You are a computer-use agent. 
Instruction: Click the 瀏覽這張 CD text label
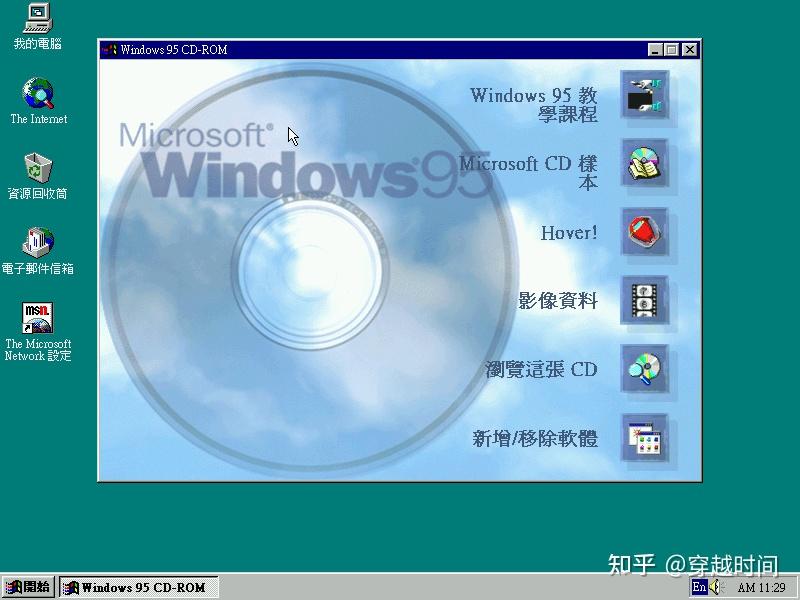541,369
